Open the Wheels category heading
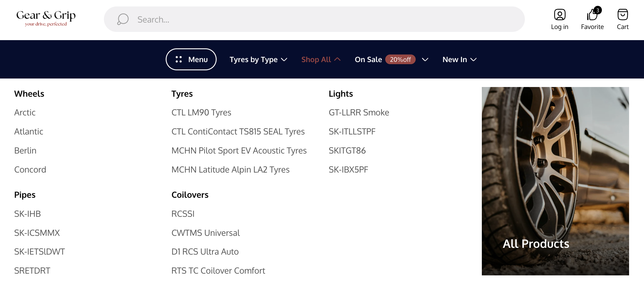This screenshot has height=283, width=644. pyautogui.click(x=29, y=94)
